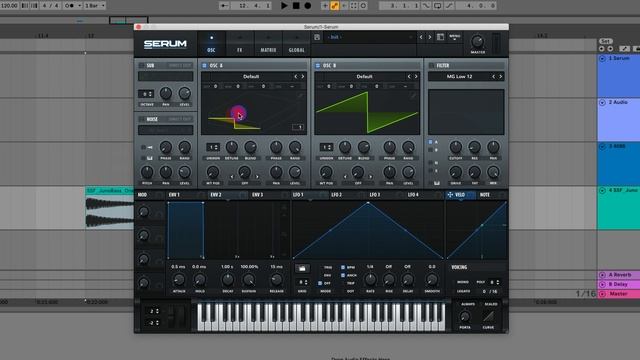Click the NOTE modulation source tab
The image size is (640, 360).
pos(484,195)
